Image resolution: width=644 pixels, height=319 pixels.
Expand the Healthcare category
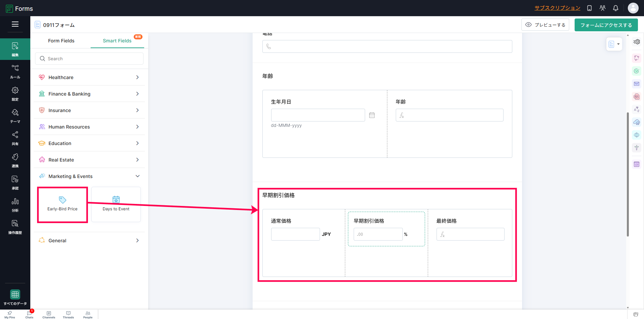point(89,77)
